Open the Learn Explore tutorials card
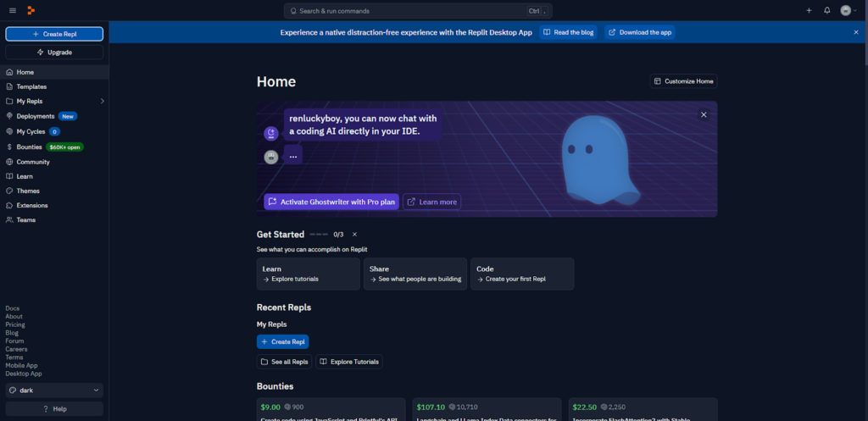The image size is (868, 421). click(308, 274)
